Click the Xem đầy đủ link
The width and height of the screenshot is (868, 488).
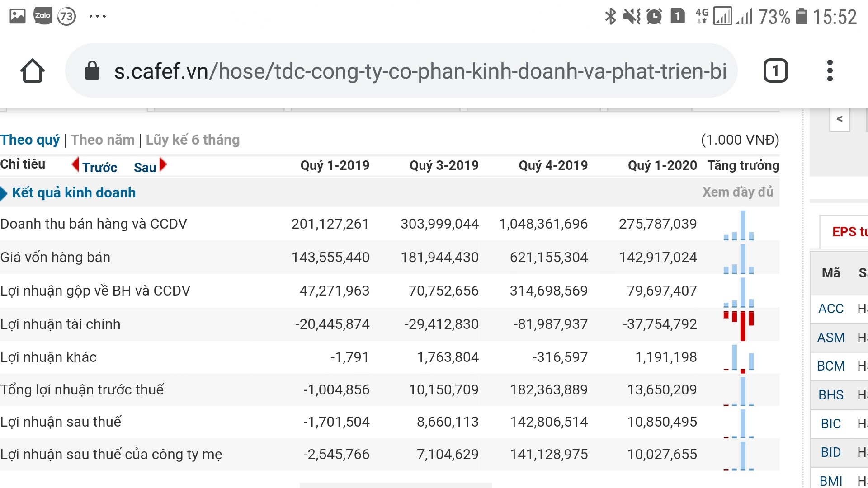pyautogui.click(x=737, y=192)
